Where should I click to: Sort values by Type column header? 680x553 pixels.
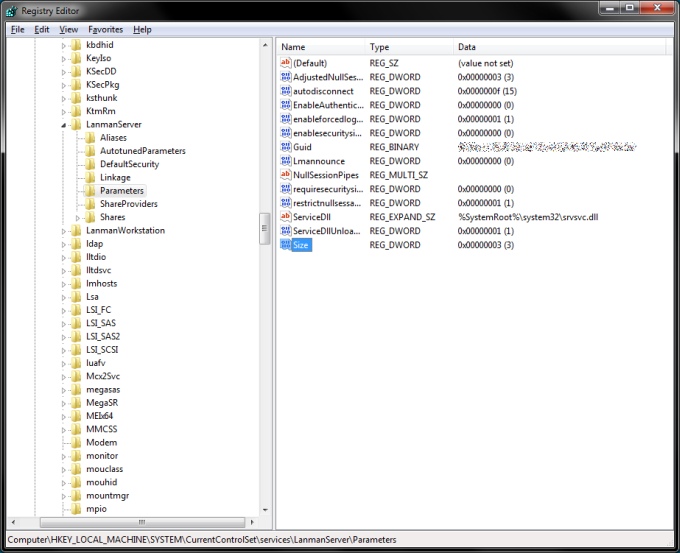coord(409,47)
